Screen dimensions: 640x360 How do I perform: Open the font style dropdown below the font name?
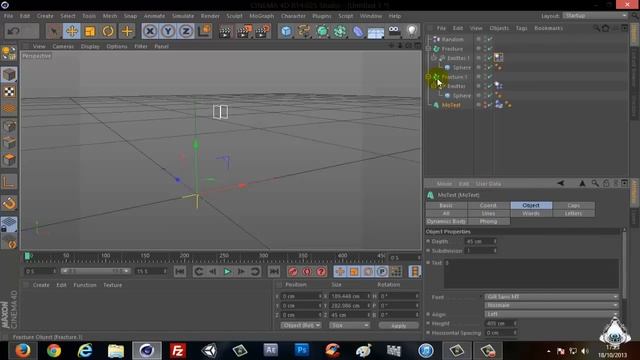(x=551, y=305)
